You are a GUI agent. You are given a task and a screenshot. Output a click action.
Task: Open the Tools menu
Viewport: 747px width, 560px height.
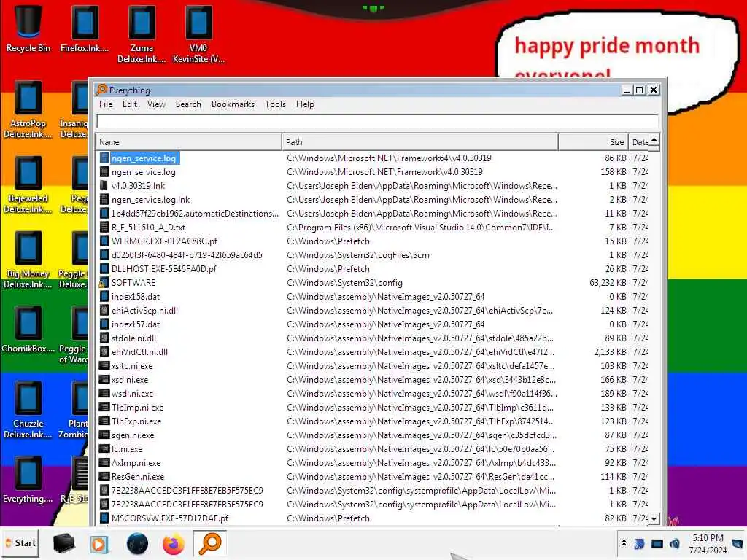pos(275,104)
